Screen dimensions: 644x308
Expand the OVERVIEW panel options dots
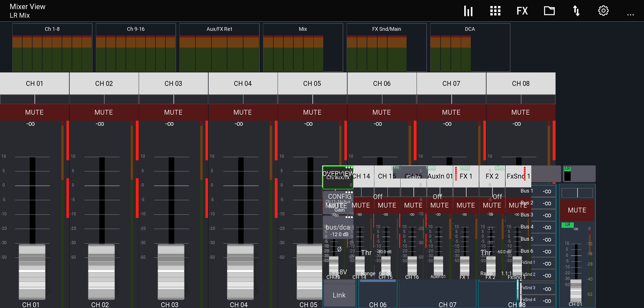(x=349, y=168)
